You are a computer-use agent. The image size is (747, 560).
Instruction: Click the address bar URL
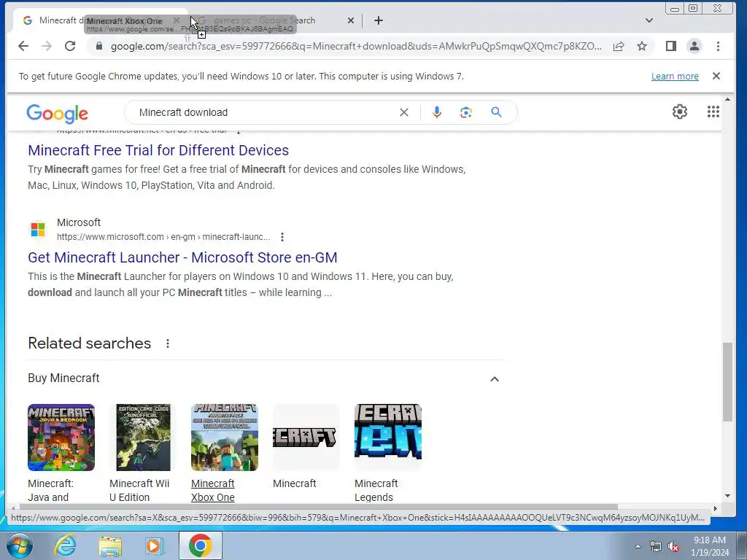356,46
